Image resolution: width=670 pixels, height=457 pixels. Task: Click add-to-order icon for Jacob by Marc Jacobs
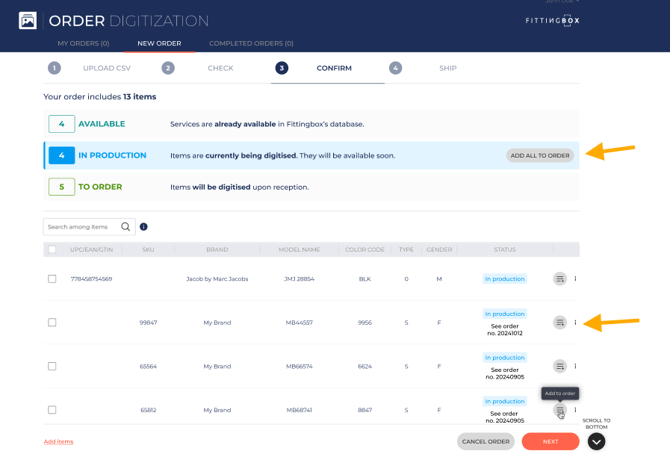(560, 279)
